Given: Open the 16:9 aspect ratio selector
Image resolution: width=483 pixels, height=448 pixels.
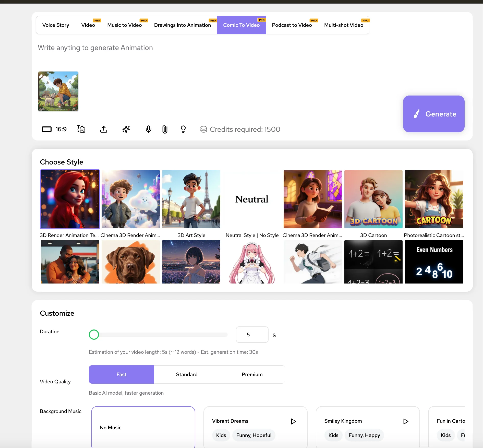Looking at the screenshot, I should click(54, 129).
